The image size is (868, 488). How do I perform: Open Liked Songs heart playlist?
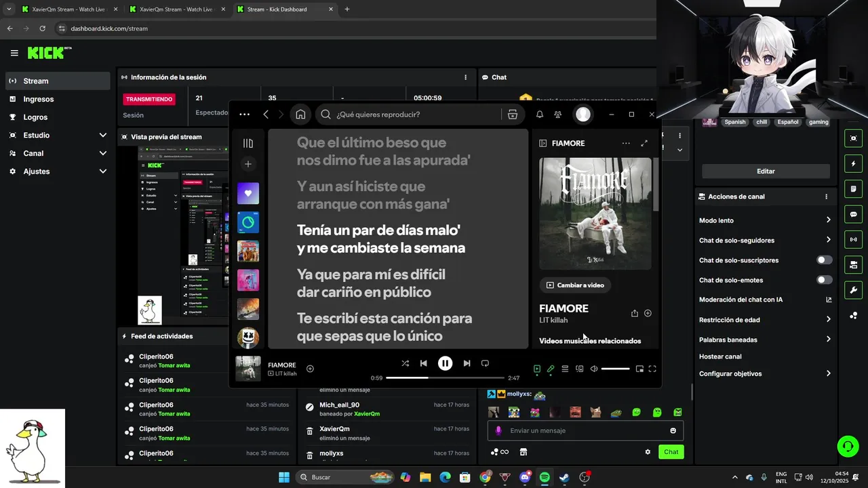[248, 193]
